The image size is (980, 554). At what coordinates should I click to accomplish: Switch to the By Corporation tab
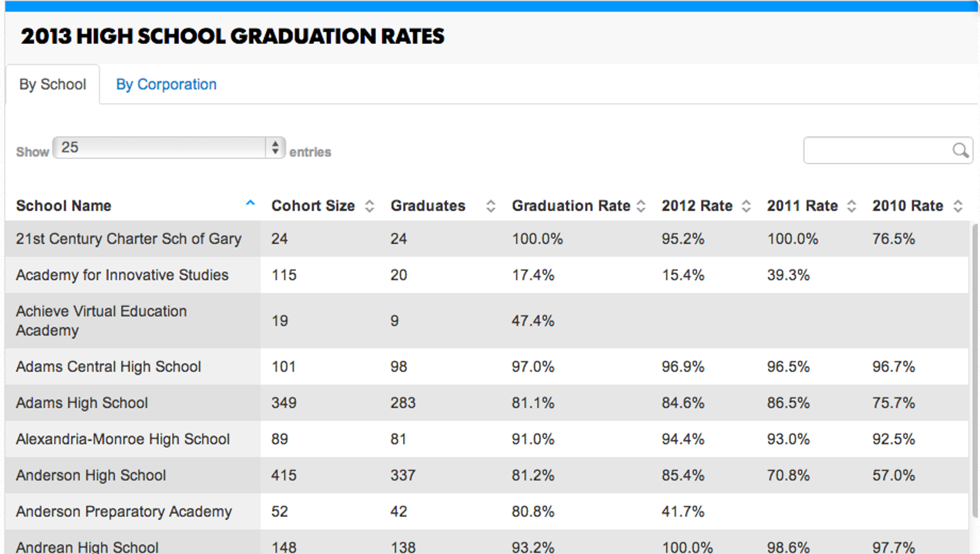167,84
